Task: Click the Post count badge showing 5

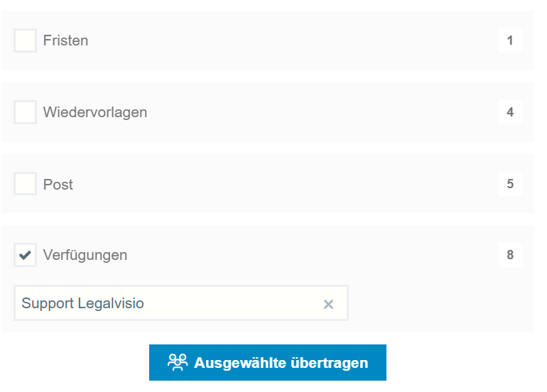Action: coord(510,184)
